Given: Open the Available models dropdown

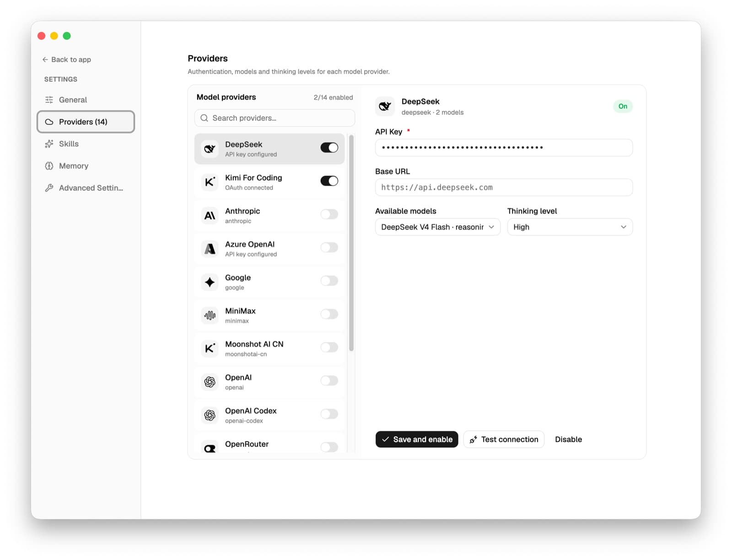Looking at the screenshot, I should 438,227.
